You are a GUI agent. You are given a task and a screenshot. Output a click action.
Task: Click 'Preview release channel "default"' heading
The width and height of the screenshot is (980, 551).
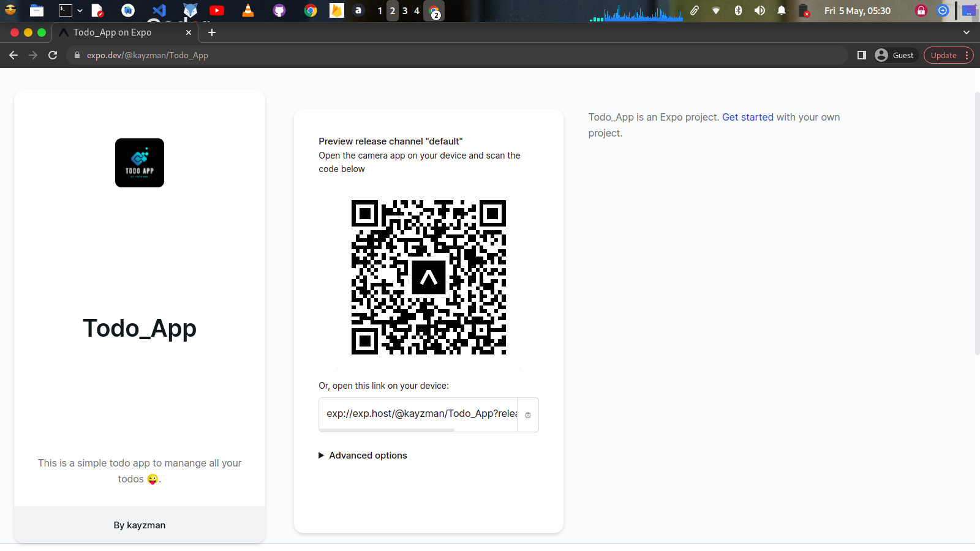coord(391,141)
